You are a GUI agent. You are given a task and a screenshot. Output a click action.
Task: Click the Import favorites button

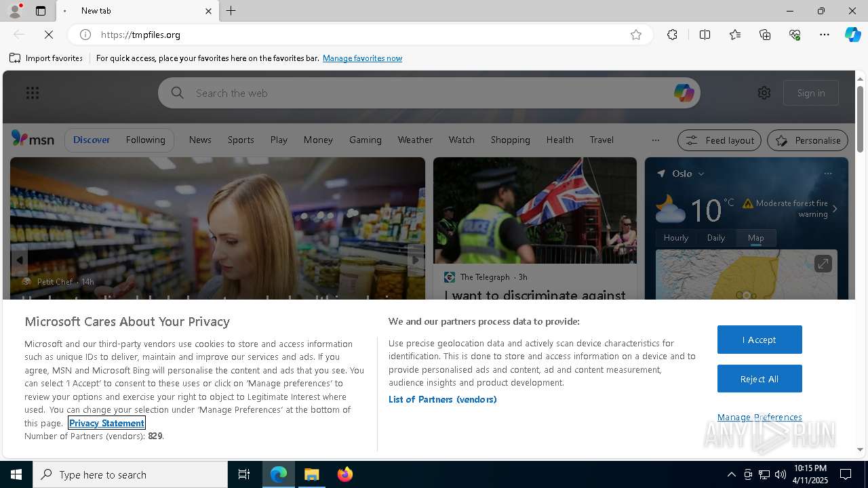coord(46,58)
